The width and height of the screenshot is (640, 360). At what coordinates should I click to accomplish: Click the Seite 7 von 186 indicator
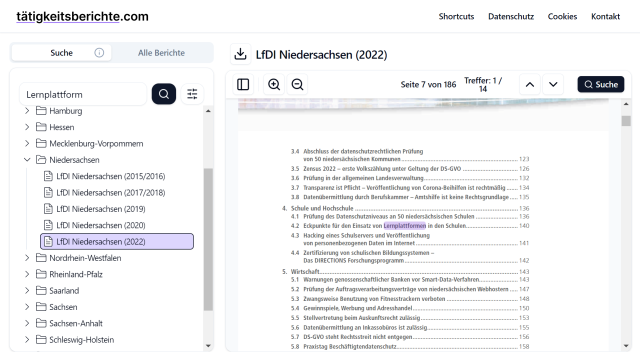pos(428,84)
